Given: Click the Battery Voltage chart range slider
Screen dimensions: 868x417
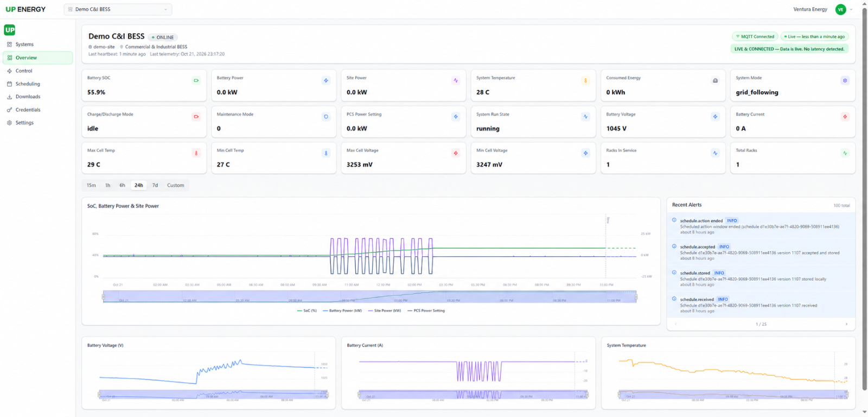Looking at the screenshot, I should tap(213, 394).
